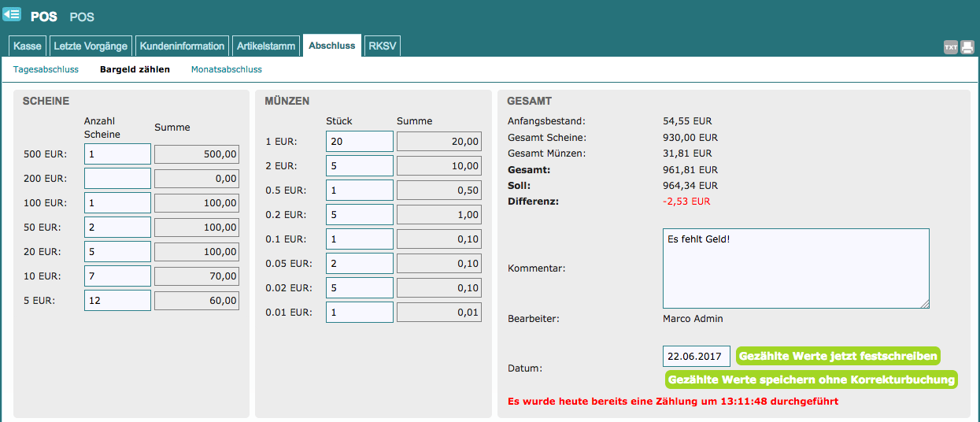Select the 0.01 EUR coin Stück field
Screen dimensions: 980x422
click(359, 312)
